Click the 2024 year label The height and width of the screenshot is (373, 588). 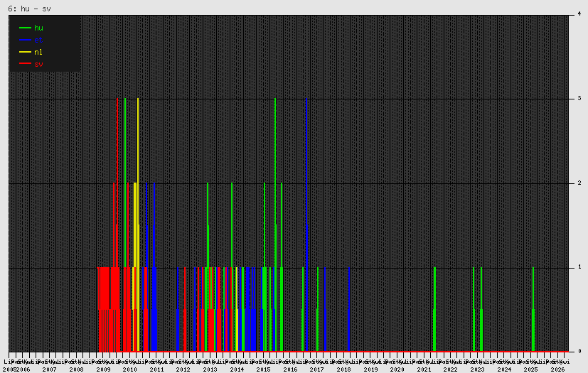504,369
